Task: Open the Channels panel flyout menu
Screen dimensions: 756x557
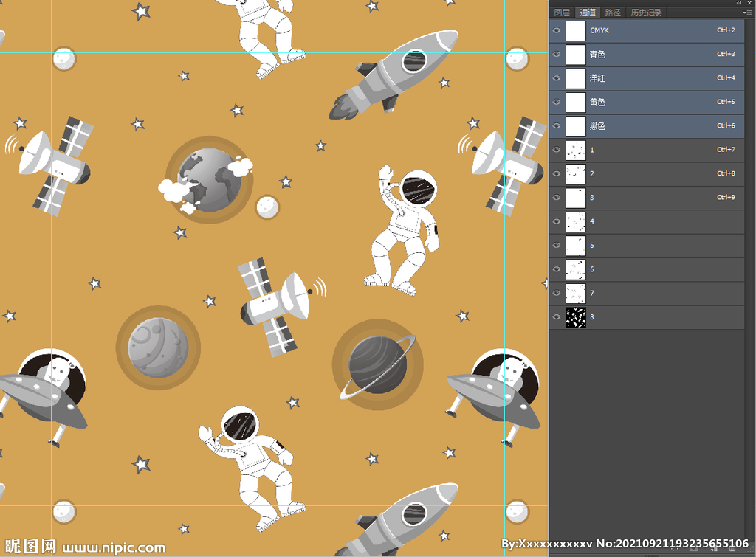Action: 747,13
